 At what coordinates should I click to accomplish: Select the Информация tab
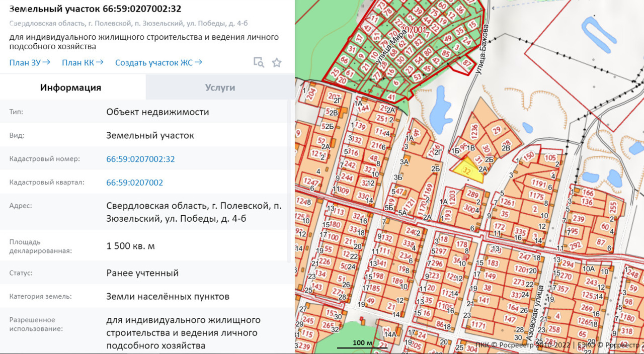click(71, 87)
